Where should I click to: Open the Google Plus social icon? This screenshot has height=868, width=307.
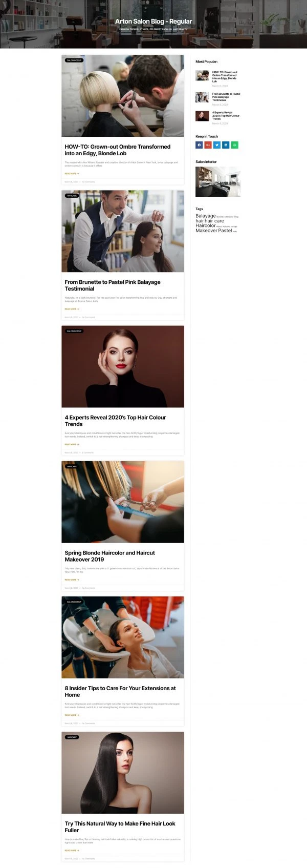pos(208,145)
